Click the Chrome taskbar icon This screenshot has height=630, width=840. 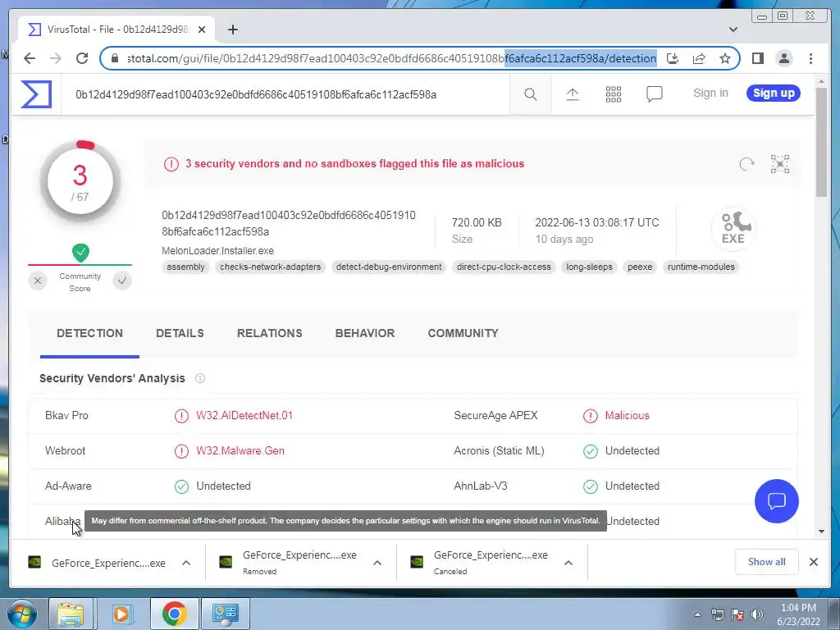tap(174, 614)
